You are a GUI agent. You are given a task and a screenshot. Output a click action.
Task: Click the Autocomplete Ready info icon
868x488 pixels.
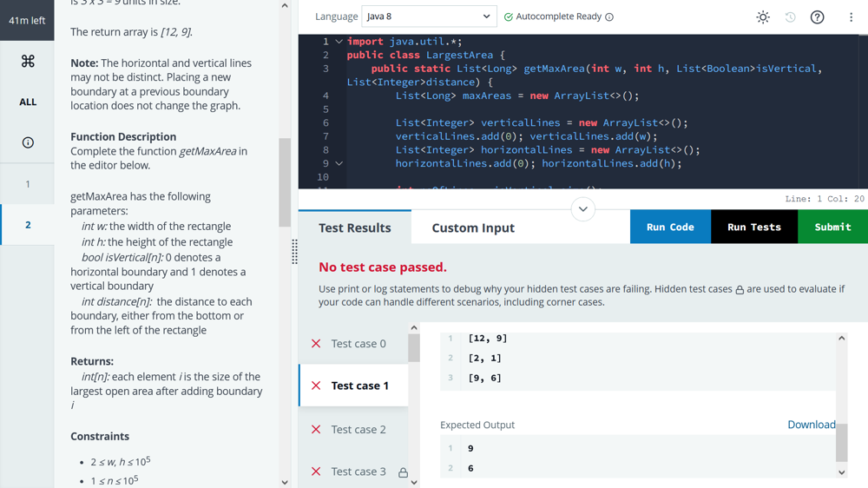[x=609, y=17]
